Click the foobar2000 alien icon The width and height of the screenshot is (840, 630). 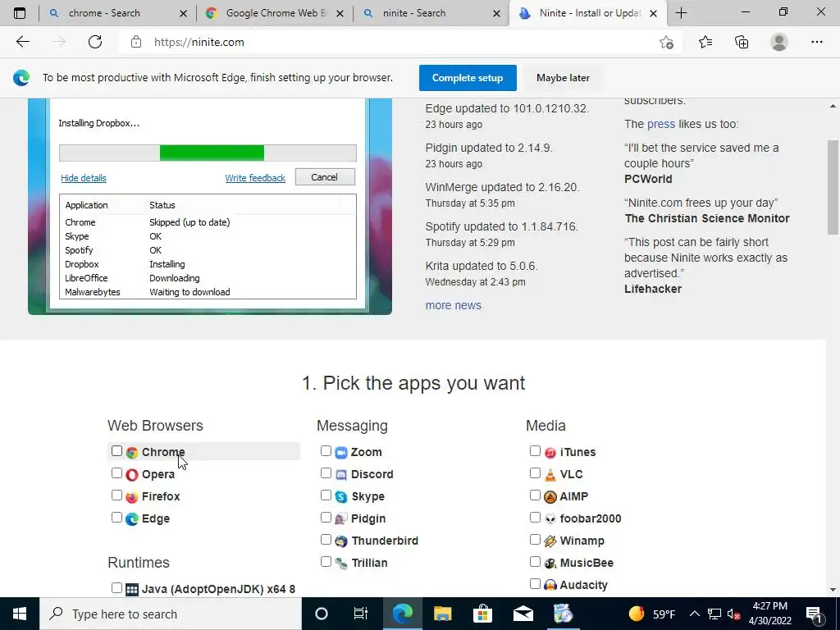(x=550, y=519)
